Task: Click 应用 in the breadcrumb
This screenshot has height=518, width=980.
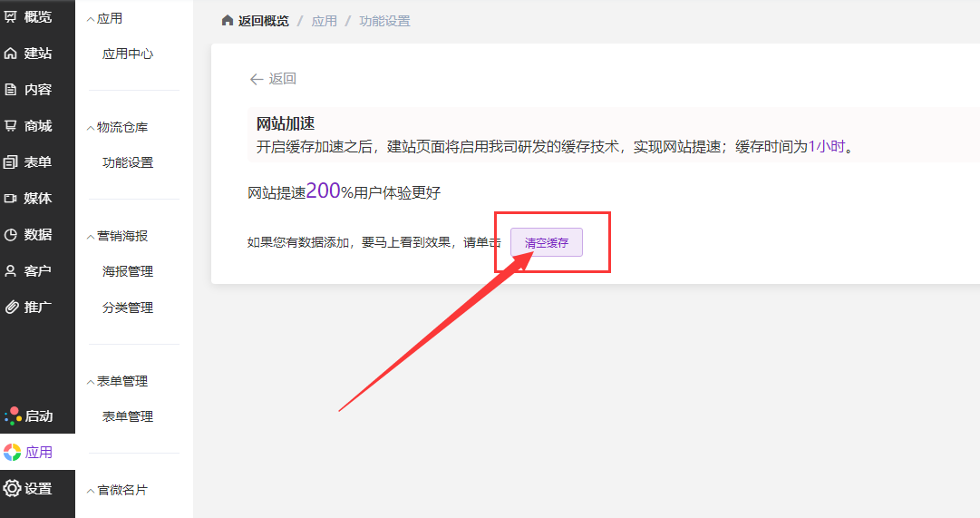Action: pos(324,21)
